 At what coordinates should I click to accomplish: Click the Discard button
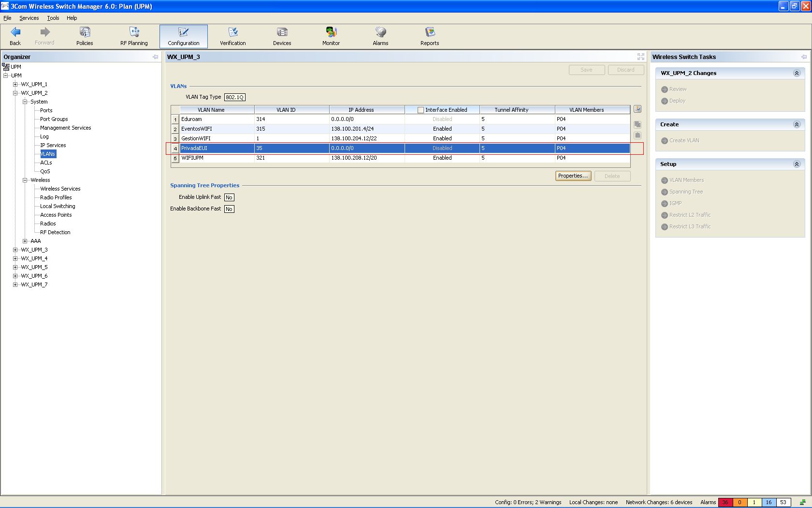coord(626,70)
